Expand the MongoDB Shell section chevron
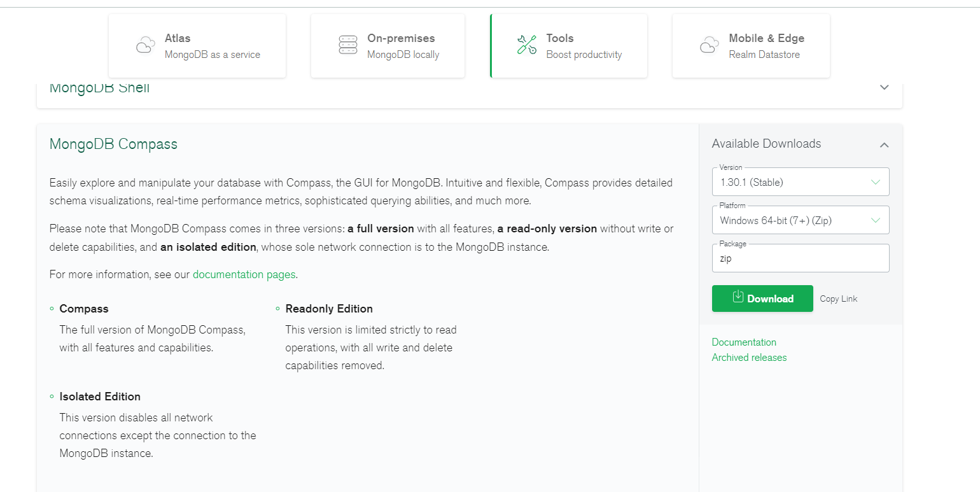This screenshot has width=980, height=492. point(884,88)
